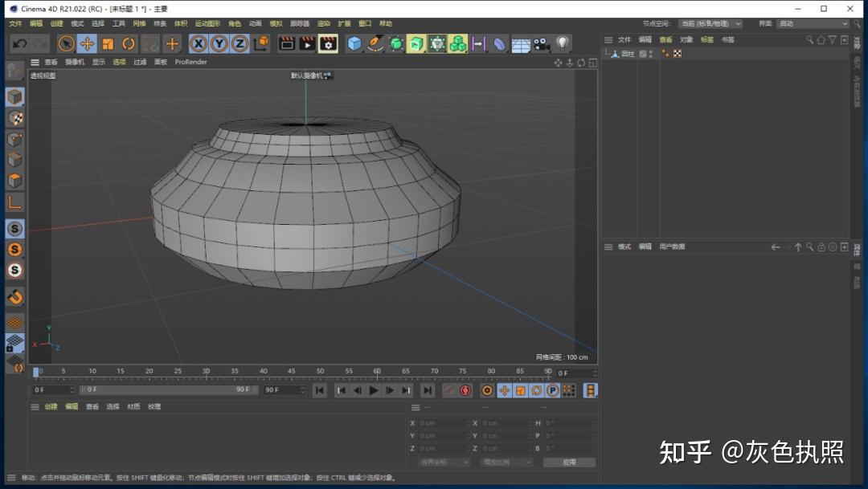The image size is (868, 489).
Task: Click frame 50 on the timeline ruler
Action: pyautogui.click(x=320, y=373)
